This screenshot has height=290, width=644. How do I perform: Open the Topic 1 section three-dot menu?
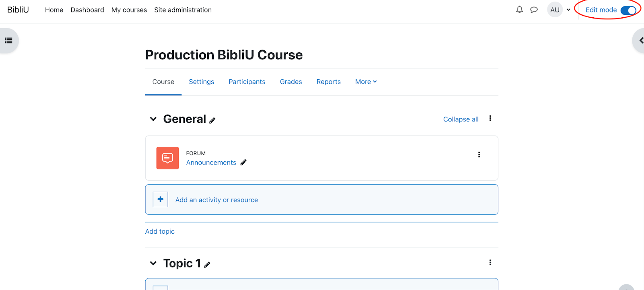(490, 262)
